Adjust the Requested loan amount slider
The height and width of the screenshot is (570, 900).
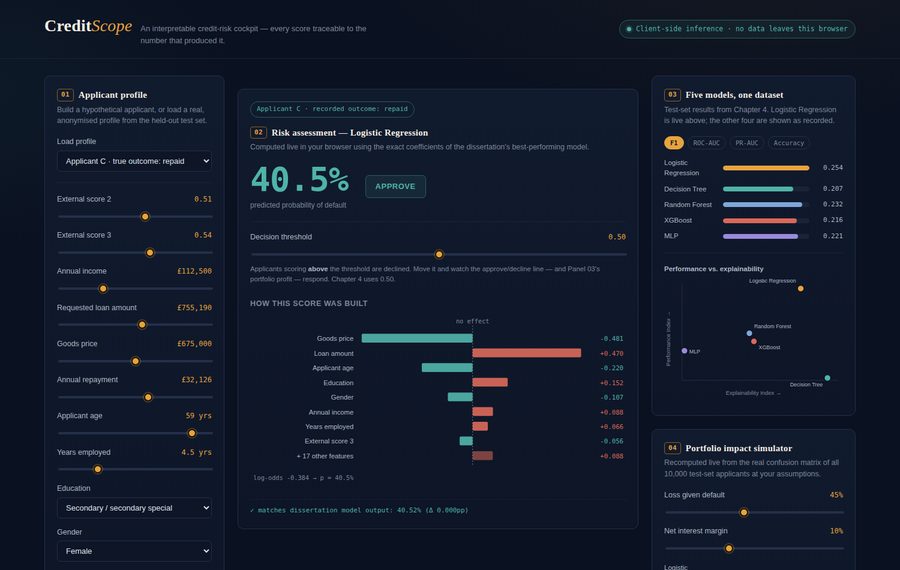(135, 324)
